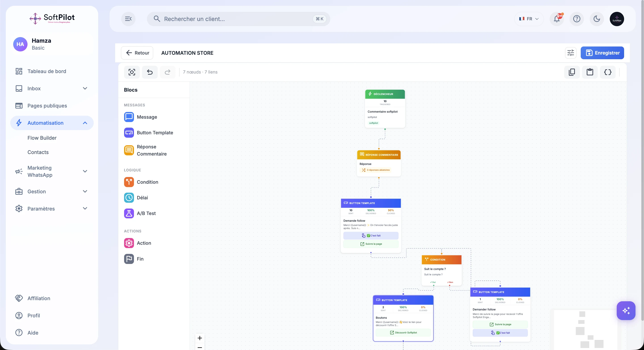Copy the flow with copy icon
644x350 pixels.
572,72
